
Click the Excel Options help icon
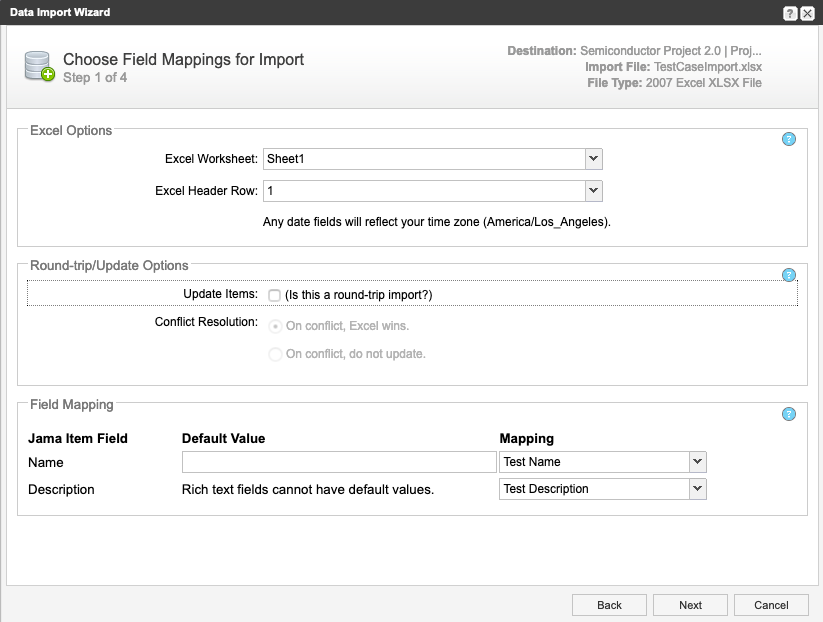[788, 140]
